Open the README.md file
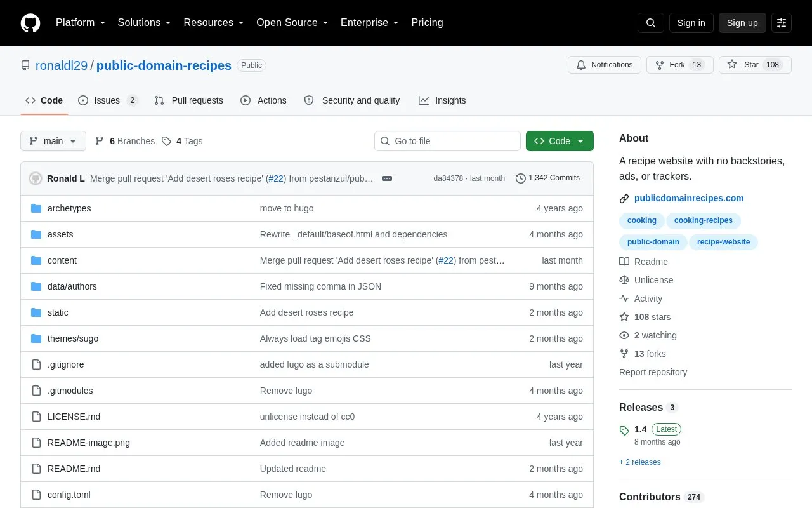The width and height of the screenshot is (812, 508). 74,469
